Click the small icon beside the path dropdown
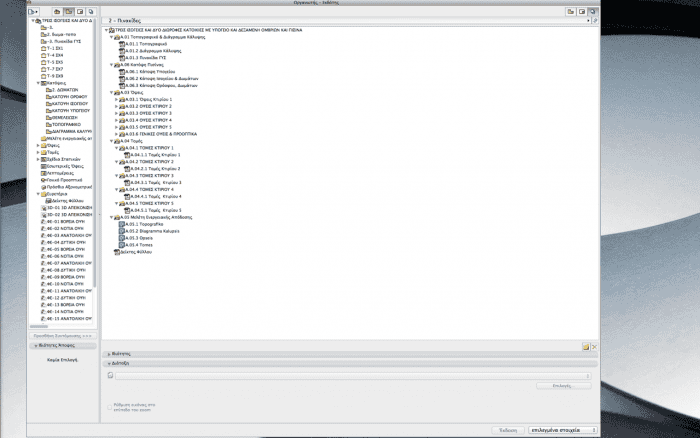 point(595,21)
